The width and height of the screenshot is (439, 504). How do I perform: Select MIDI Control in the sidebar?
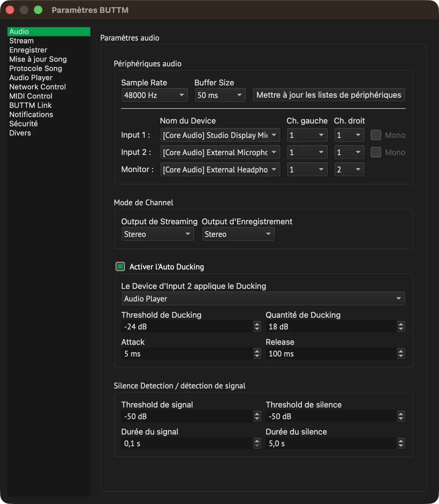(49, 96)
